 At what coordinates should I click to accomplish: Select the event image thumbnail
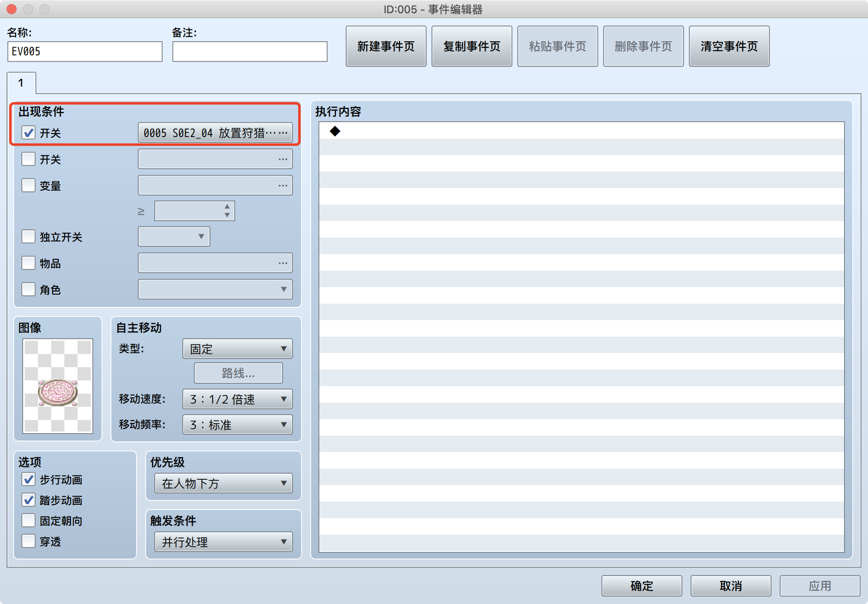(x=58, y=386)
